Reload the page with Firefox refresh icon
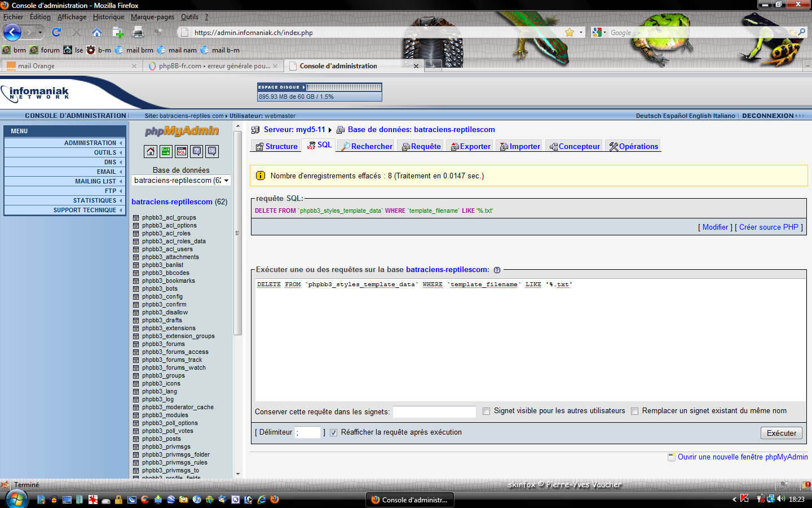The width and height of the screenshot is (812, 508). point(56,32)
